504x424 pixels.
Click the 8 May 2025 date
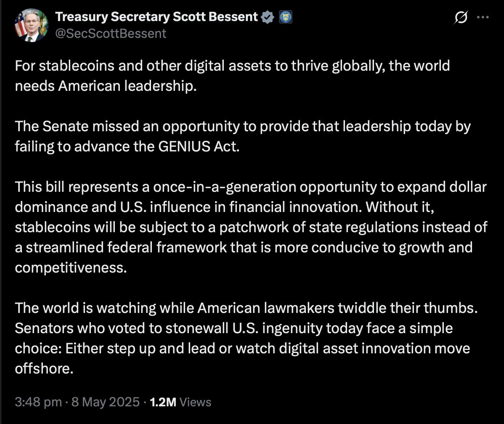coord(105,402)
